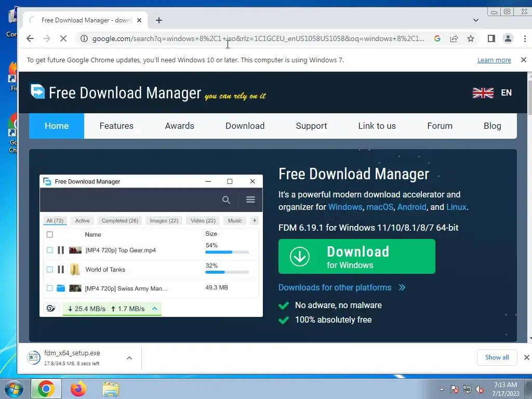Open the Chrome three-dot menu
Screen dimensions: 532x399
525,38
